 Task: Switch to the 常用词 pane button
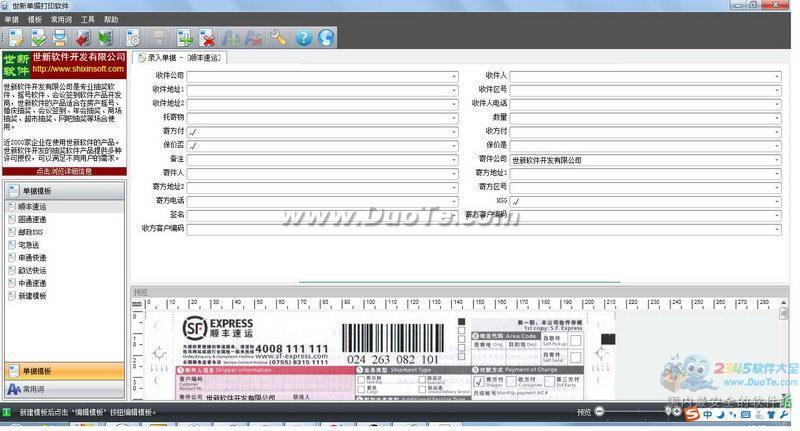coord(64,389)
